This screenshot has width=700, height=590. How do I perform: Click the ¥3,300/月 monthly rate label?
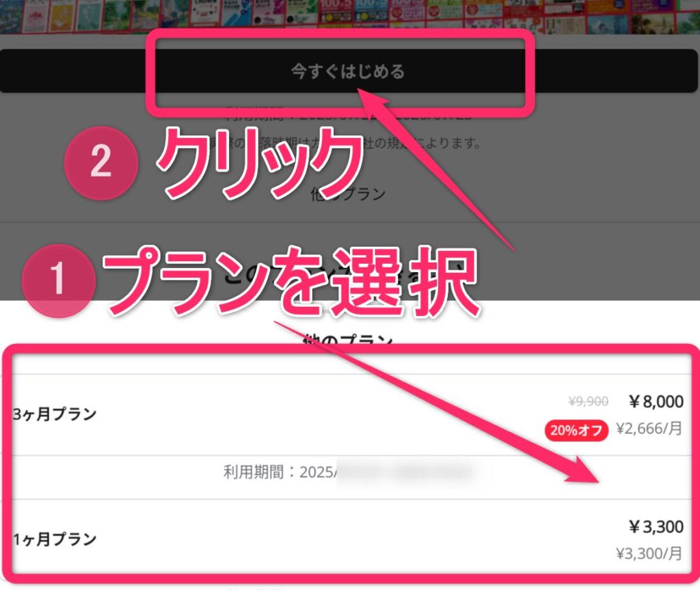[649, 554]
